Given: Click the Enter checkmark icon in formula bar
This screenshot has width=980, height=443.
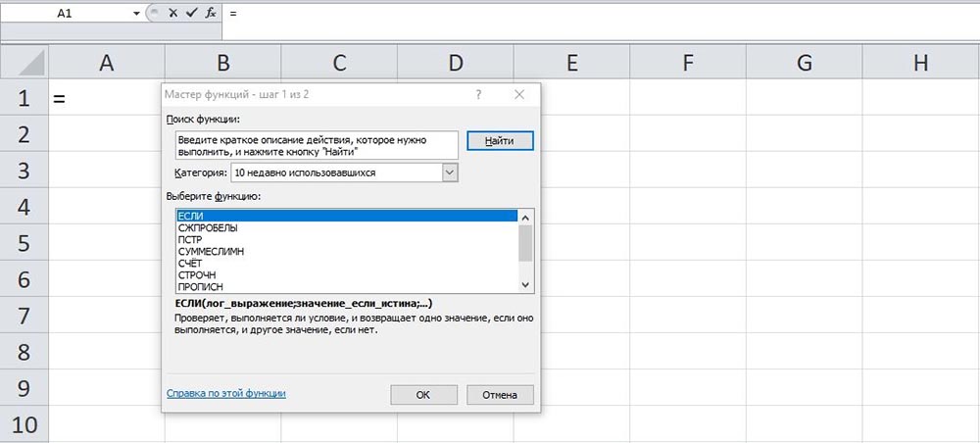Looking at the screenshot, I should [191, 14].
